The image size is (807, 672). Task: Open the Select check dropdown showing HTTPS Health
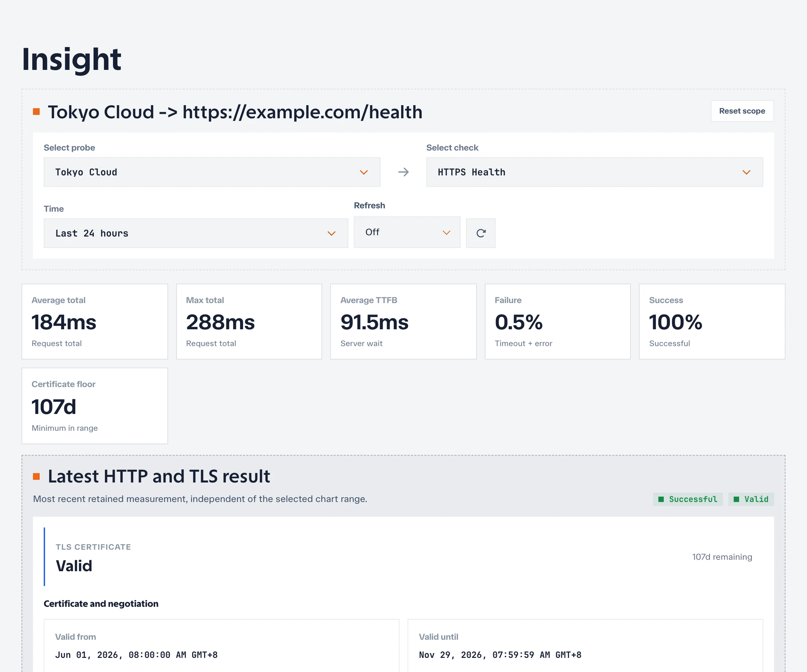[594, 172]
